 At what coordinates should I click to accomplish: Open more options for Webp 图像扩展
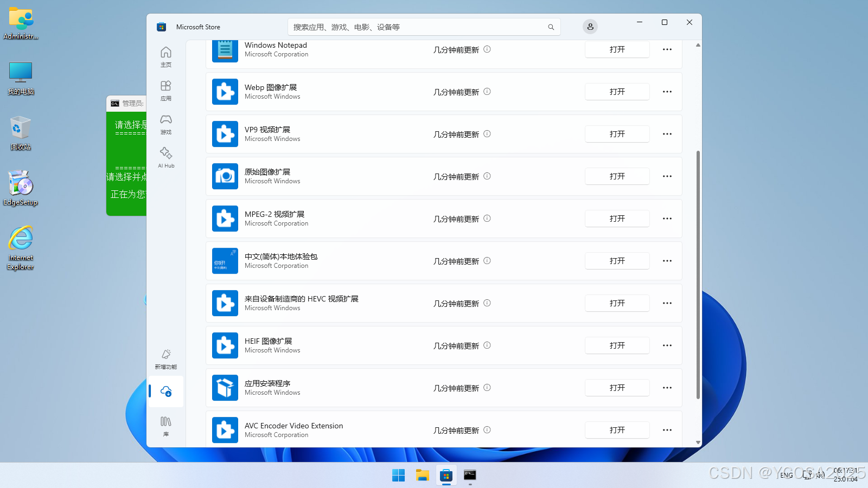[667, 92]
